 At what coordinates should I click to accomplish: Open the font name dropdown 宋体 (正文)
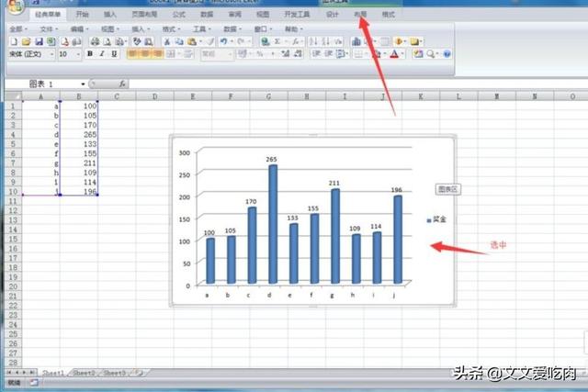coord(51,54)
